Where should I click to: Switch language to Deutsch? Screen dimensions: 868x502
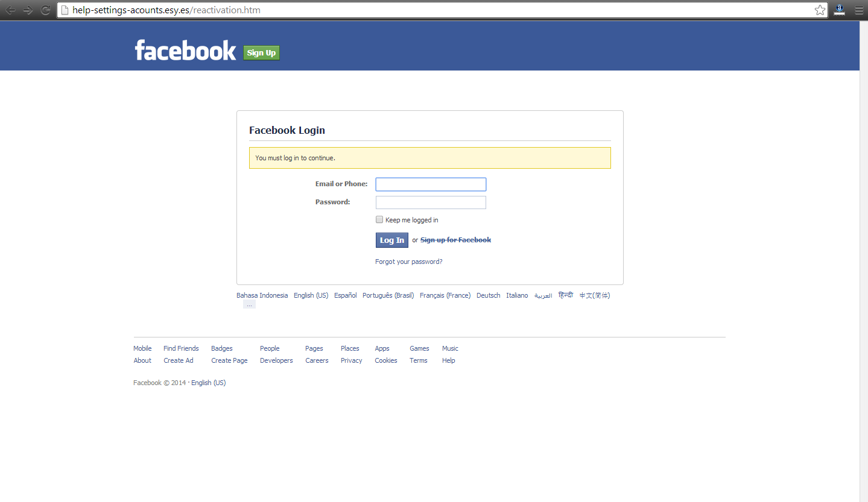(489, 295)
